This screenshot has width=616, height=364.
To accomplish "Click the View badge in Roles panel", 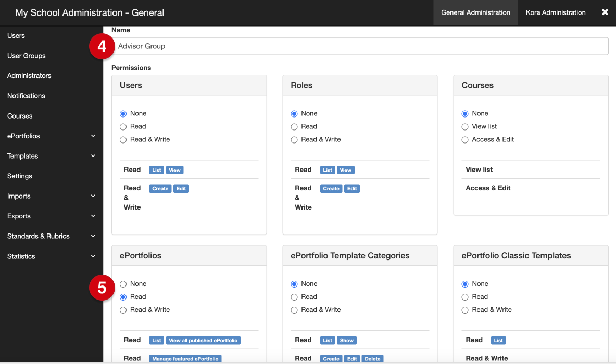I will tap(345, 170).
